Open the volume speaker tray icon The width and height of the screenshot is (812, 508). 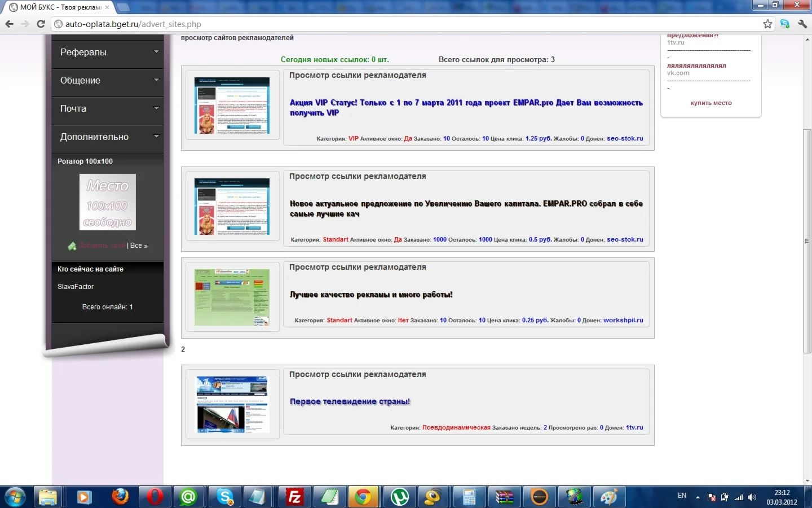pos(752,497)
